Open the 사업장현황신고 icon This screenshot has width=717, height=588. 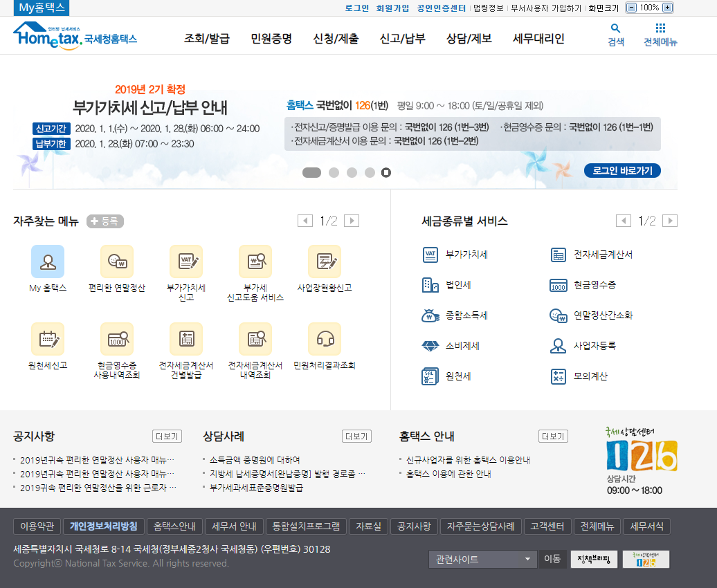325,261
